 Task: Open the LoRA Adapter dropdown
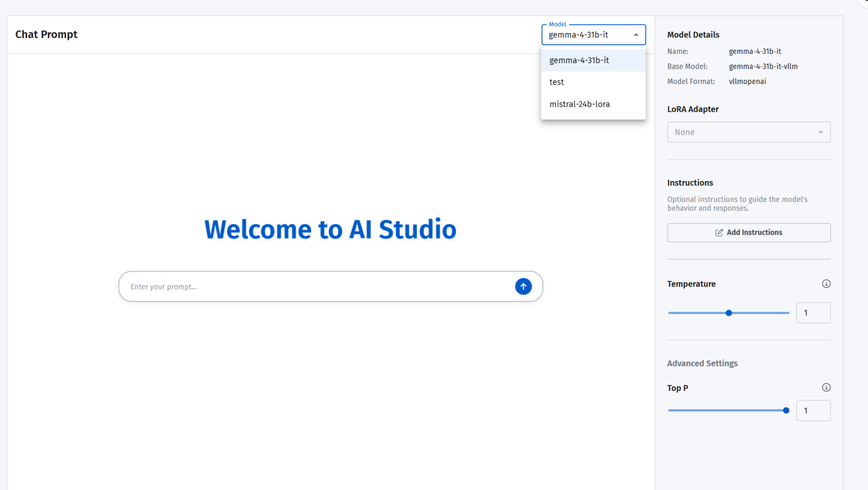click(x=749, y=132)
